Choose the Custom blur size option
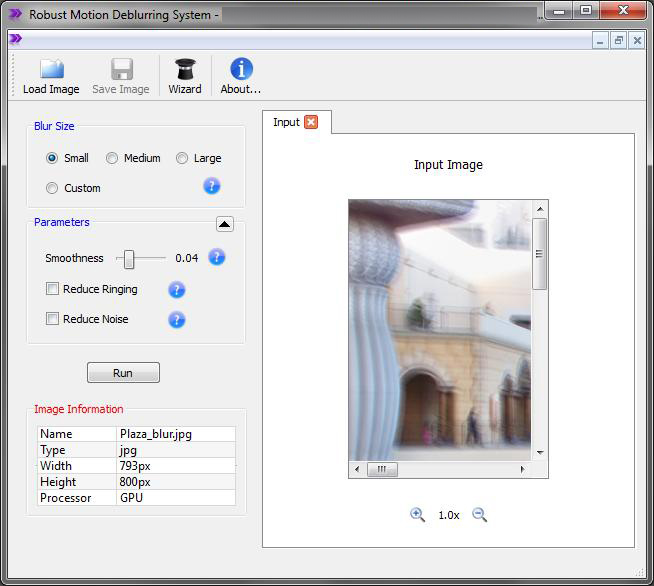This screenshot has height=586, width=654. [52, 188]
